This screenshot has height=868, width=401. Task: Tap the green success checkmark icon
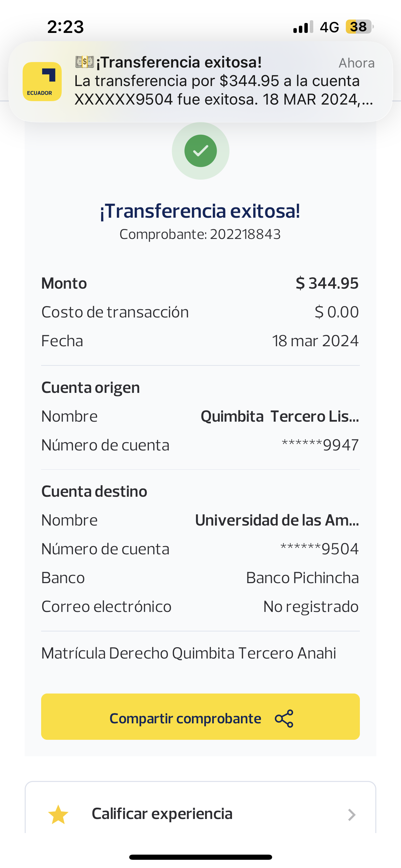click(x=200, y=151)
